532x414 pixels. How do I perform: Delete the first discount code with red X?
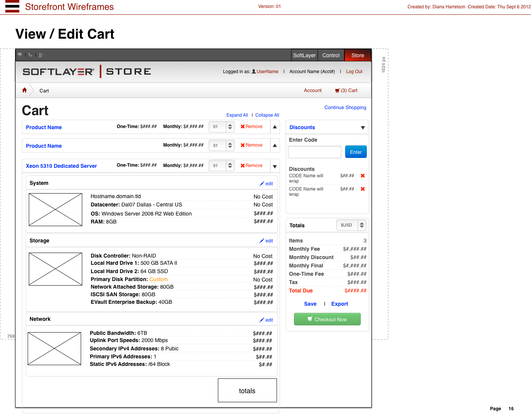click(x=363, y=176)
